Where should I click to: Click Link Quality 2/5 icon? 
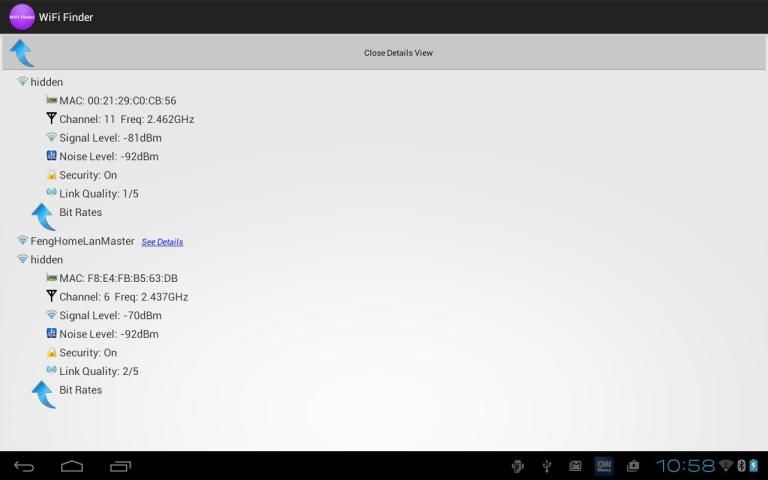(x=51, y=371)
